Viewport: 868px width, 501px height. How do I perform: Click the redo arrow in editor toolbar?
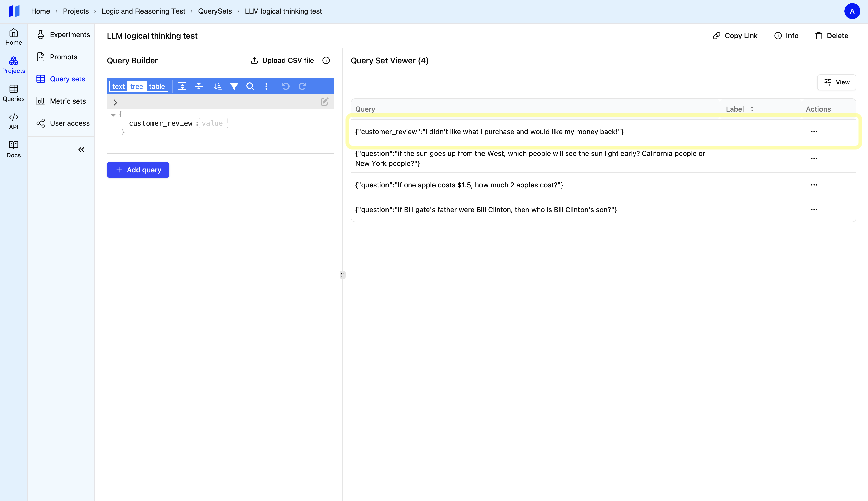[302, 86]
